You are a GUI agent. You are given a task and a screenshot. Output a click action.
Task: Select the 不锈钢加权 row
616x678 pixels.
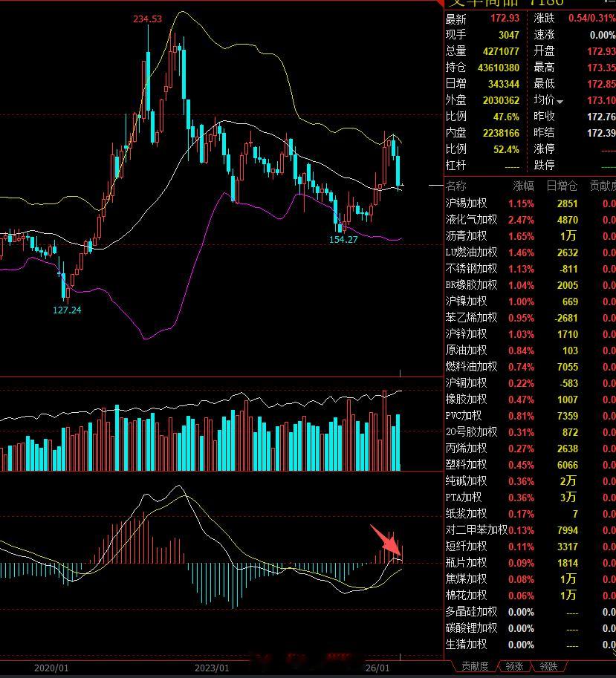[531, 269]
